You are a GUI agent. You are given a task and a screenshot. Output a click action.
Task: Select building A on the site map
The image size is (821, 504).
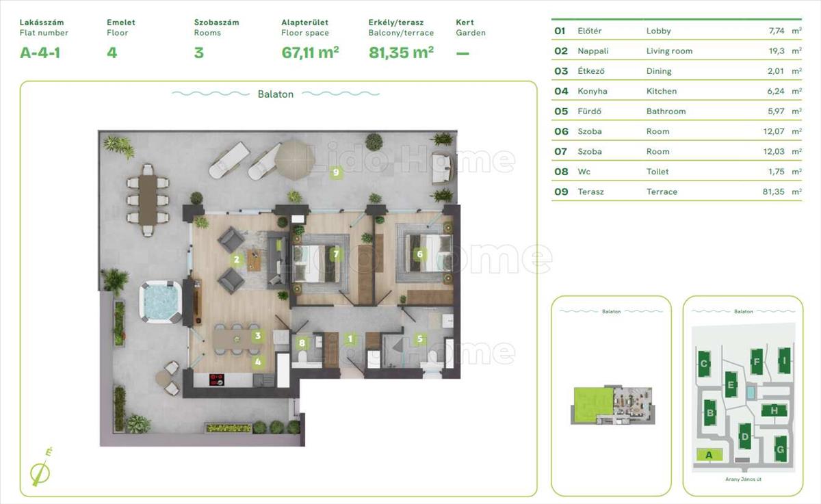pyautogui.click(x=709, y=455)
